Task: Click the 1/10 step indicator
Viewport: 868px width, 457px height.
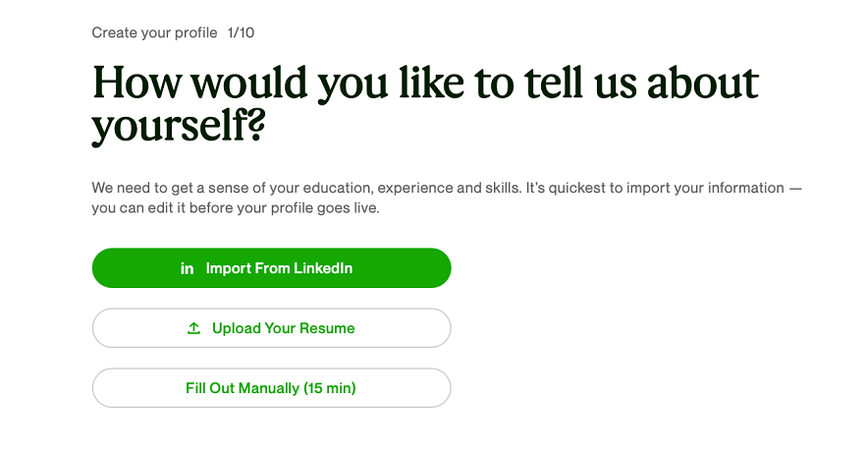Action: click(242, 32)
